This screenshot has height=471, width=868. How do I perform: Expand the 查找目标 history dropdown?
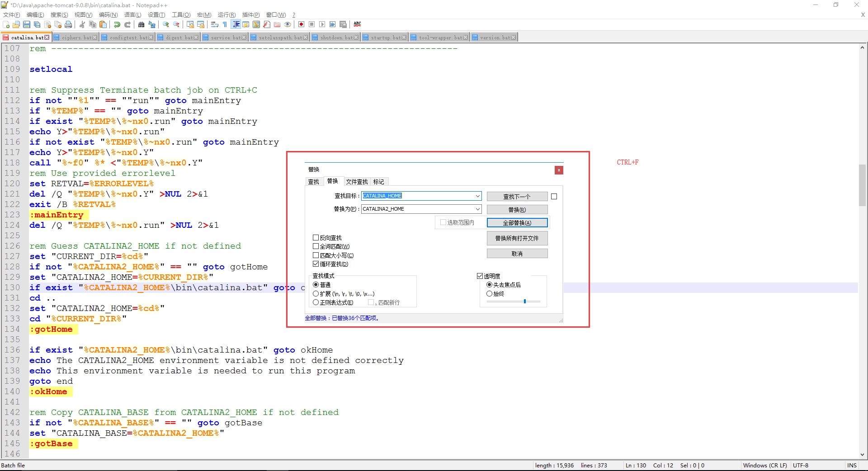(x=478, y=196)
